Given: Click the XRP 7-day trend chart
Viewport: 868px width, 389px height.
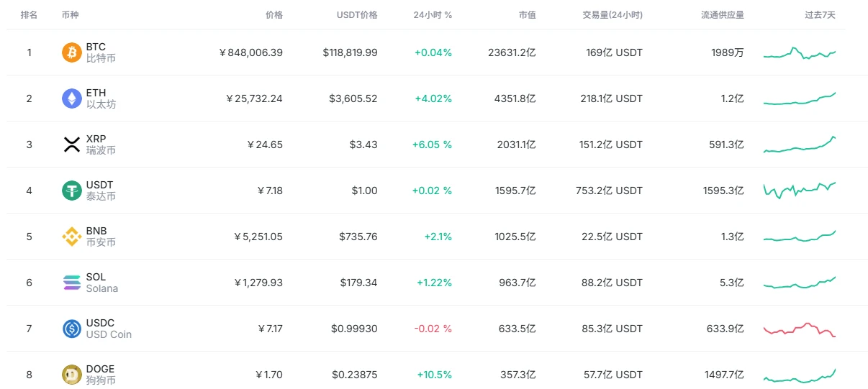Looking at the screenshot, I should 799,145.
